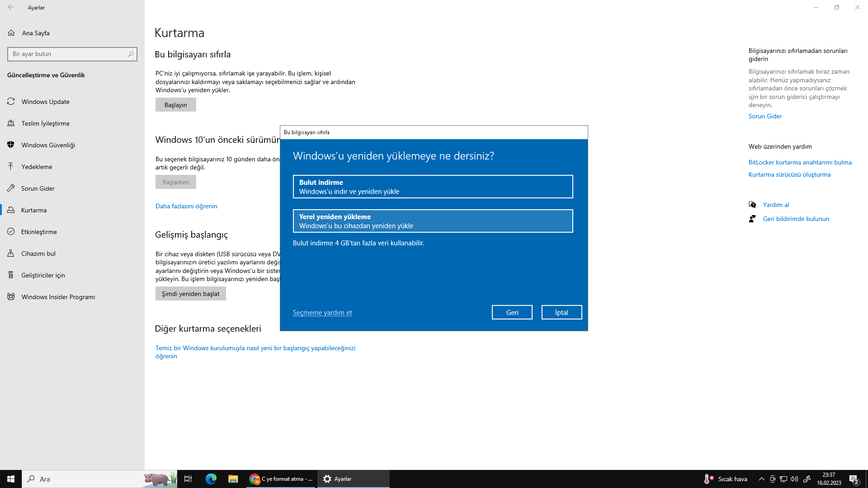Click Teslim İyileştirme icon
This screenshot has width=868, height=488.
coord(11,123)
